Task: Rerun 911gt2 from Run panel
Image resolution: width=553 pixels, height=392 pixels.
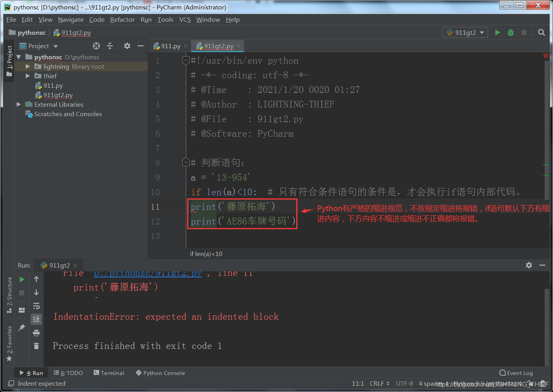Action: (x=22, y=279)
